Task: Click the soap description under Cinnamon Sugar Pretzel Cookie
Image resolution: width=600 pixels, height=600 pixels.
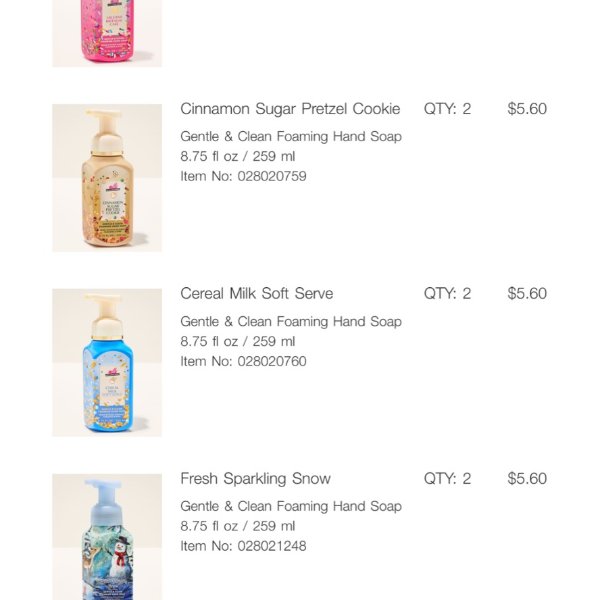Action: (291, 136)
